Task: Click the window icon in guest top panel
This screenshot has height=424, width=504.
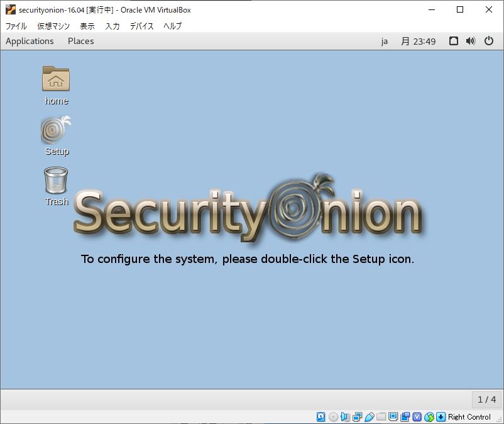Action: point(454,41)
